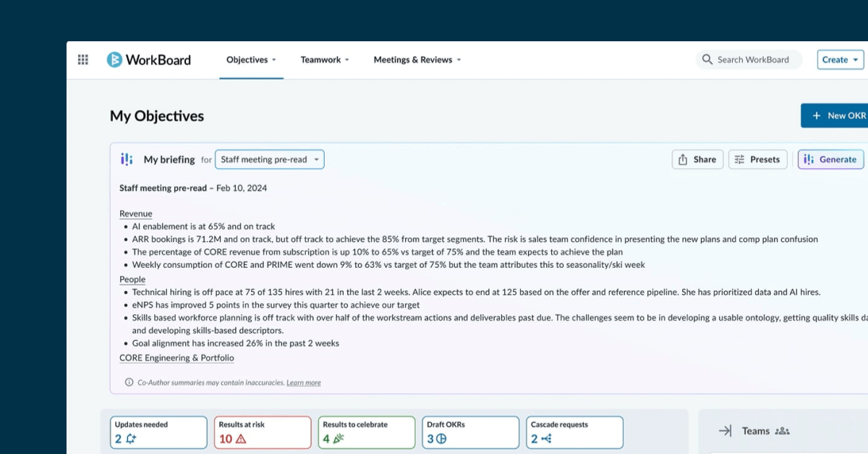Image resolution: width=868 pixels, height=454 pixels.
Task: Click the search magnifier icon
Action: pyautogui.click(x=707, y=60)
